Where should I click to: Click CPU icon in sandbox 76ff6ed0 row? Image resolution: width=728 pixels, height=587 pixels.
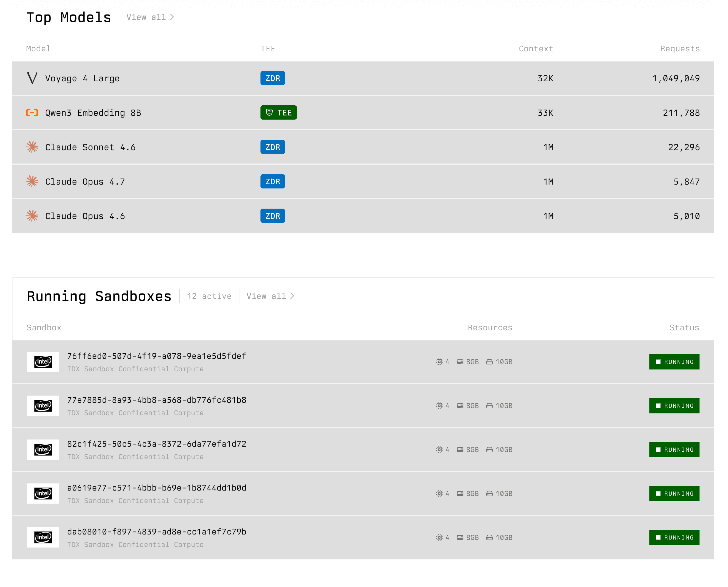439,362
